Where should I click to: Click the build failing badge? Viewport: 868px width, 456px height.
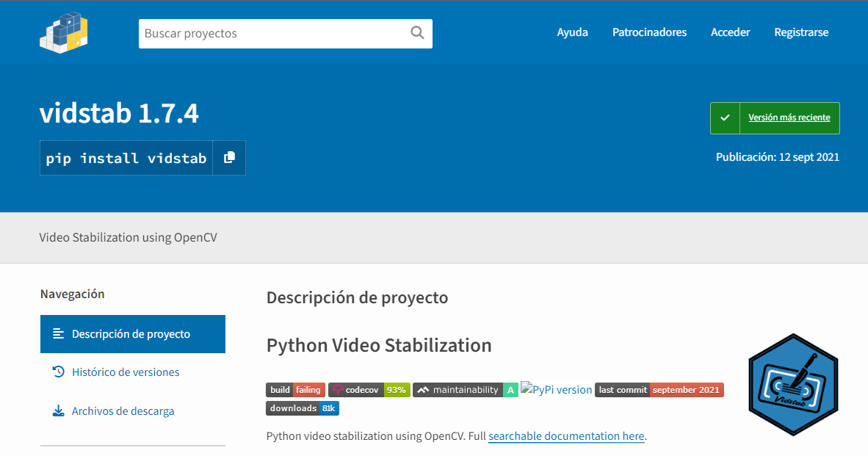pos(296,390)
